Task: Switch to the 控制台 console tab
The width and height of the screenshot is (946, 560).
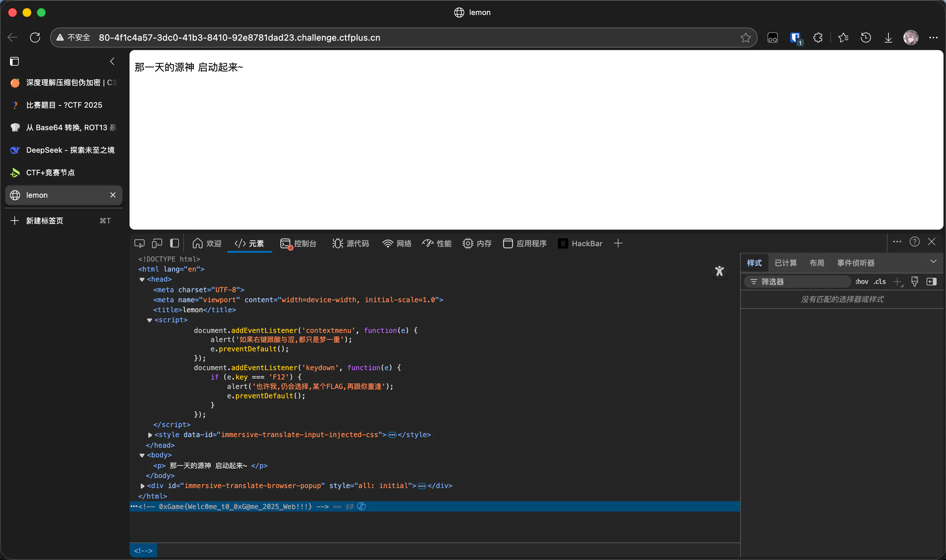Action: (298, 243)
